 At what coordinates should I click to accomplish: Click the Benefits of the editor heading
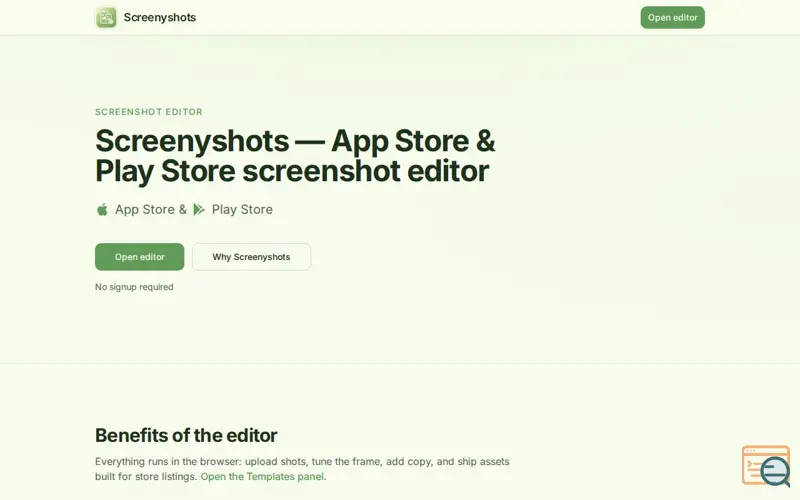(x=186, y=435)
